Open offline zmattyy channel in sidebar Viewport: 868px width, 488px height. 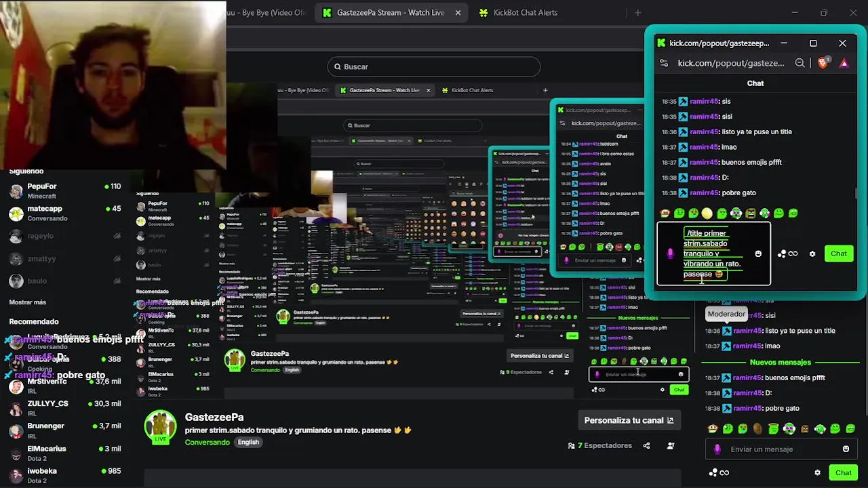65,258
